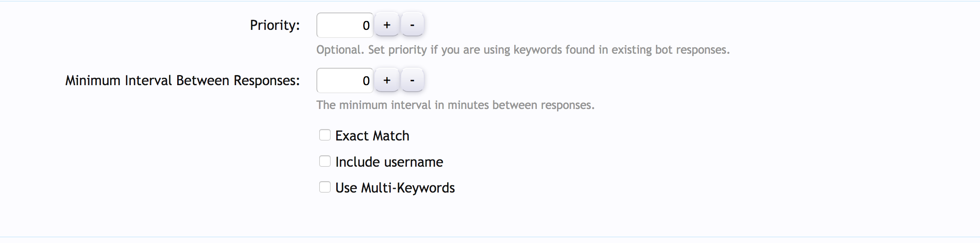Click the 'Use Multi-Keywords' label text

point(395,188)
